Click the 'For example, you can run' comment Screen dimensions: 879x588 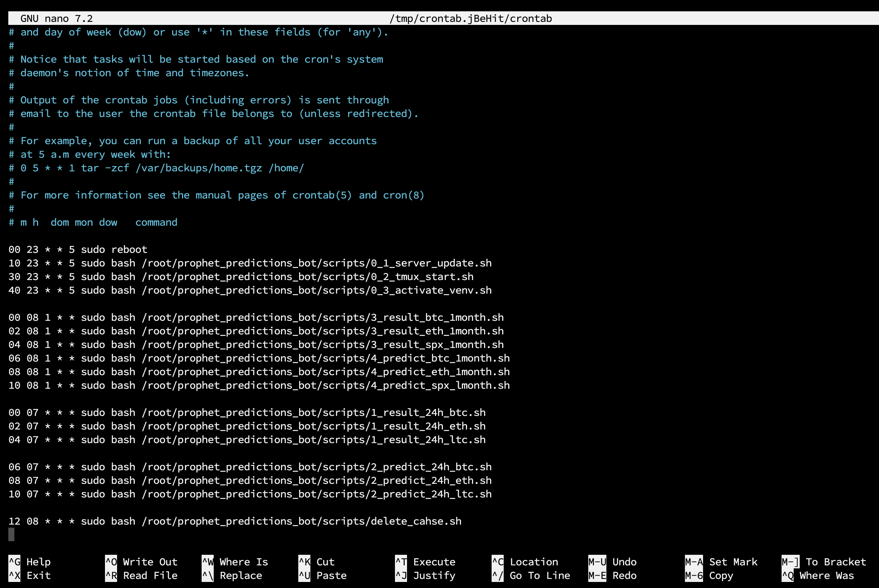pyautogui.click(x=193, y=141)
